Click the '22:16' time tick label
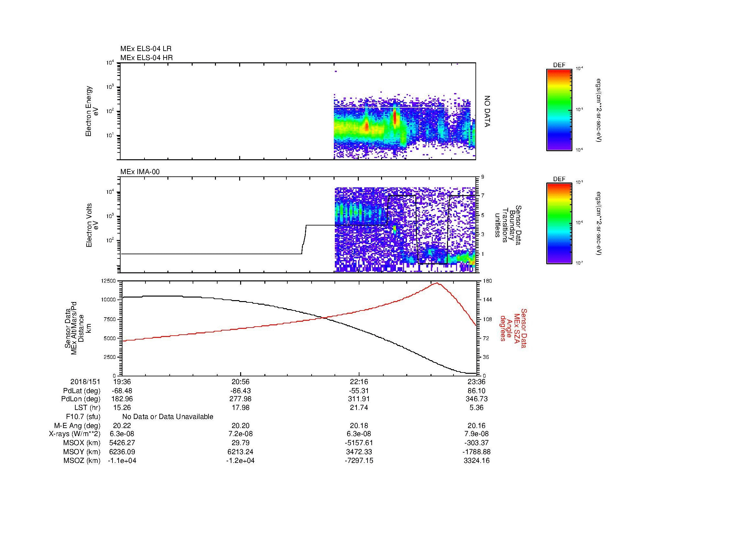 pos(359,382)
